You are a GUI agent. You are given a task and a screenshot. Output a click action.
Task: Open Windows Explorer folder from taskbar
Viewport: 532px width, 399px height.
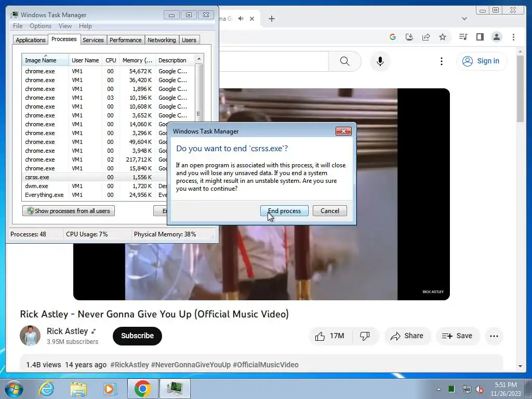pyautogui.click(x=78, y=389)
